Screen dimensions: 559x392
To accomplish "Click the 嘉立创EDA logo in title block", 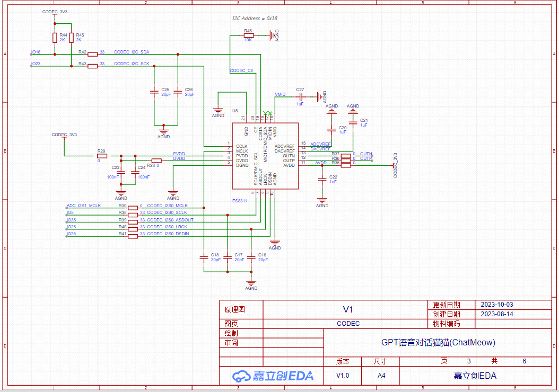I will (x=273, y=376).
